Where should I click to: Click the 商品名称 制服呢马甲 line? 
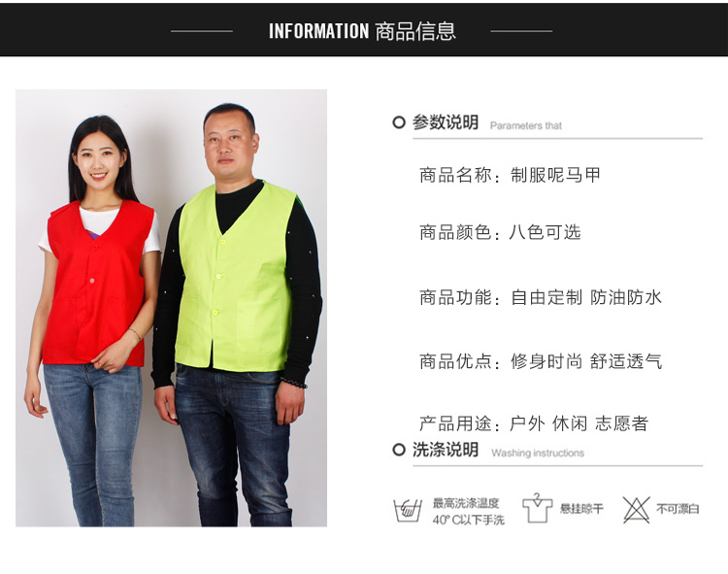pyautogui.click(x=510, y=175)
